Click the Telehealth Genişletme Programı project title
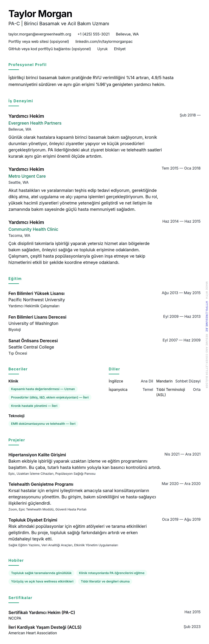Screen dimensions: 209x644 (41, 484)
